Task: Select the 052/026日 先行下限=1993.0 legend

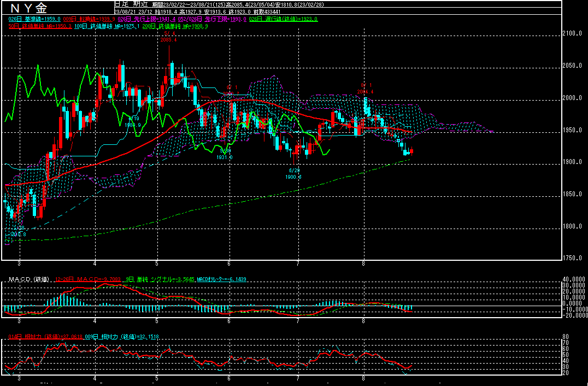Action: pos(211,19)
